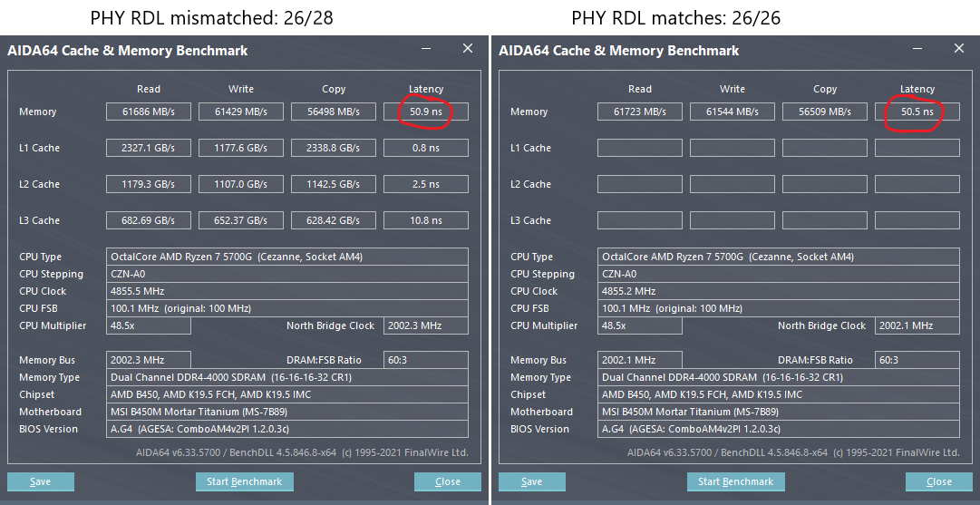The height and width of the screenshot is (505, 980).
Task: Click BIOS Version A.G4 field in right window
Action: point(778,429)
